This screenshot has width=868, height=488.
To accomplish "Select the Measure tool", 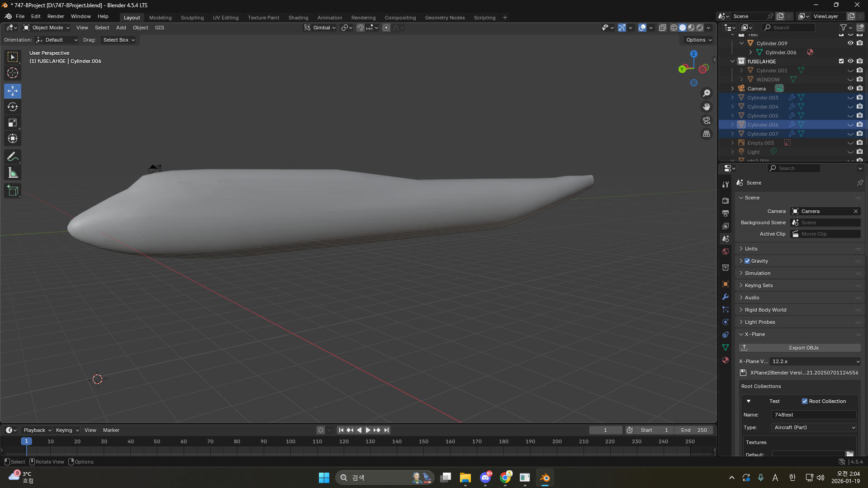I will 13,173.
